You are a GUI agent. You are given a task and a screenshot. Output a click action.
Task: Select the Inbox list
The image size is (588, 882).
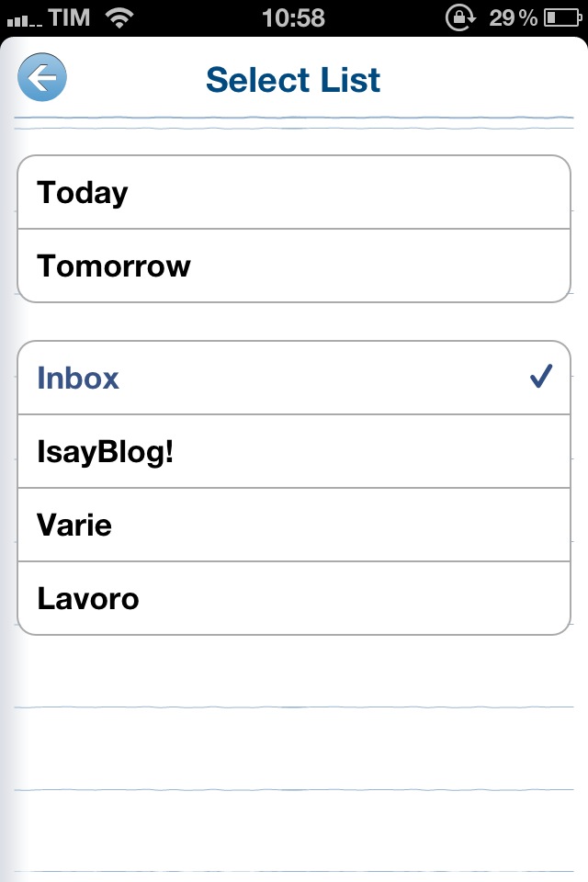click(294, 378)
